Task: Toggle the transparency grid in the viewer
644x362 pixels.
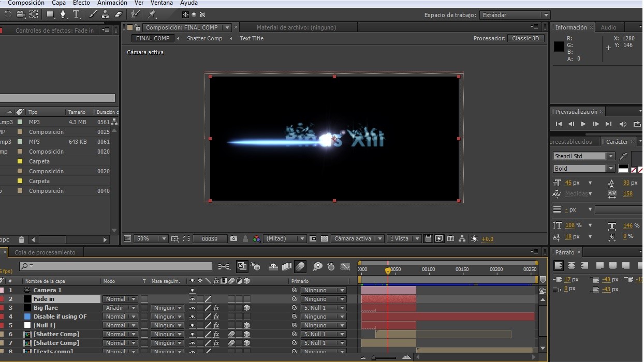Action: click(x=324, y=239)
